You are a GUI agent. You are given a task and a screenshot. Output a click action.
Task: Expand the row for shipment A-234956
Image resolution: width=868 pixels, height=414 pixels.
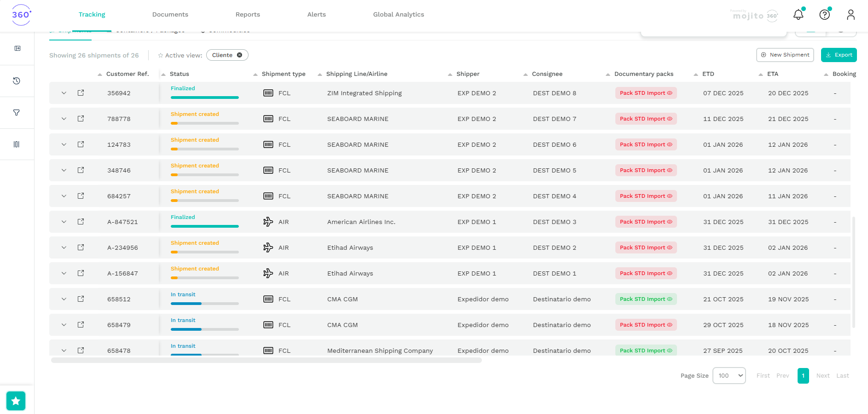[x=64, y=247]
